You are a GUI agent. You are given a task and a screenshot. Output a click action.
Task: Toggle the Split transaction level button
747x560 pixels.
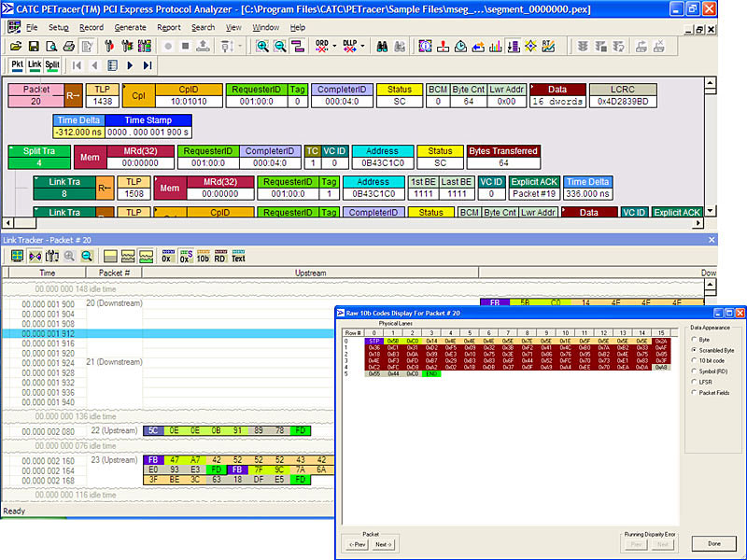[52, 65]
